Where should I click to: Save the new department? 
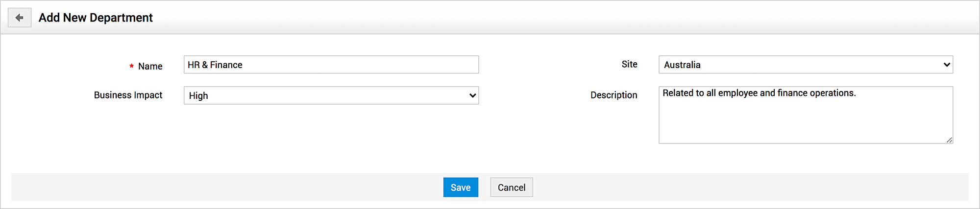pyautogui.click(x=461, y=187)
